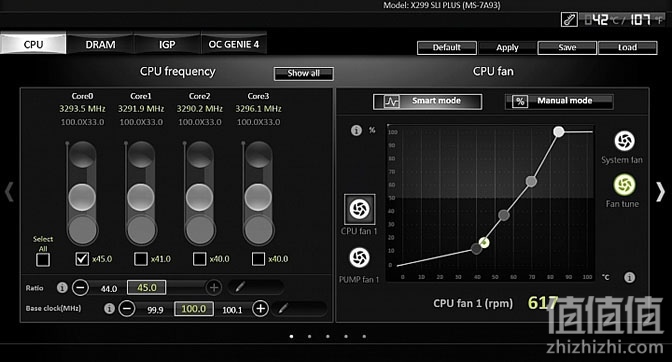This screenshot has width=672, height=362.
Task: Select fan curve point at 100 percent
Action: 558,132
